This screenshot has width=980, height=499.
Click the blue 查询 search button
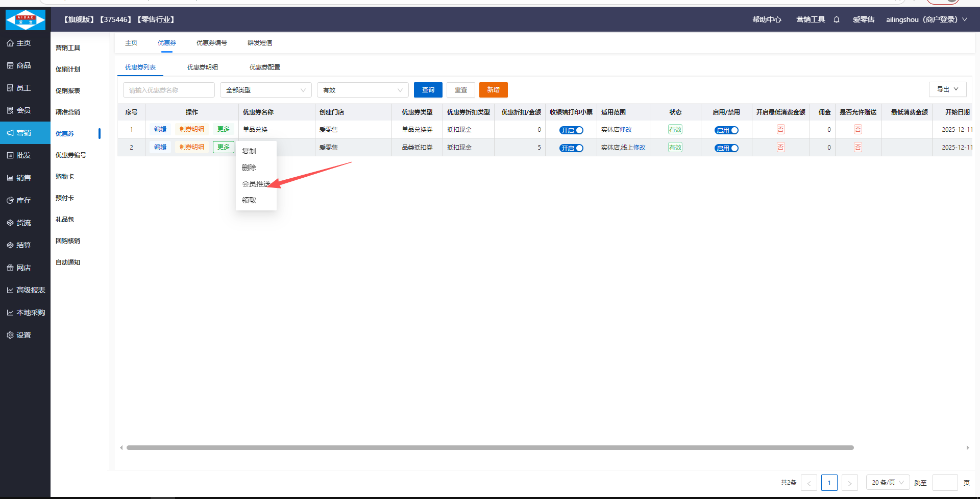click(x=428, y=90)
